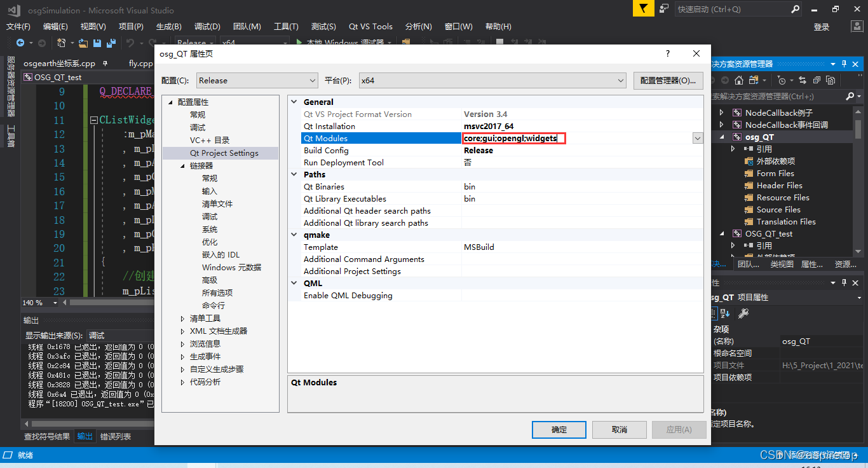
Task: Click the pending changes filter clock icon
Action: coord(782,80)
